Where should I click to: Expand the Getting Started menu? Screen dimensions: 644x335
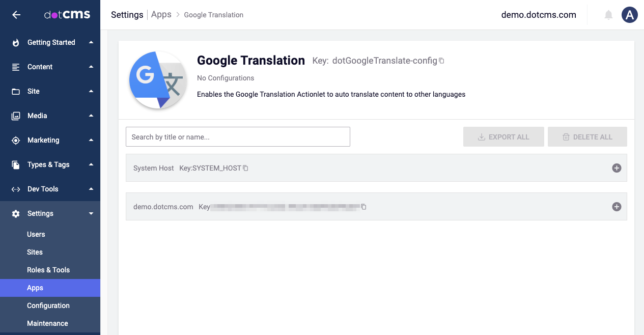click(51, 42)
